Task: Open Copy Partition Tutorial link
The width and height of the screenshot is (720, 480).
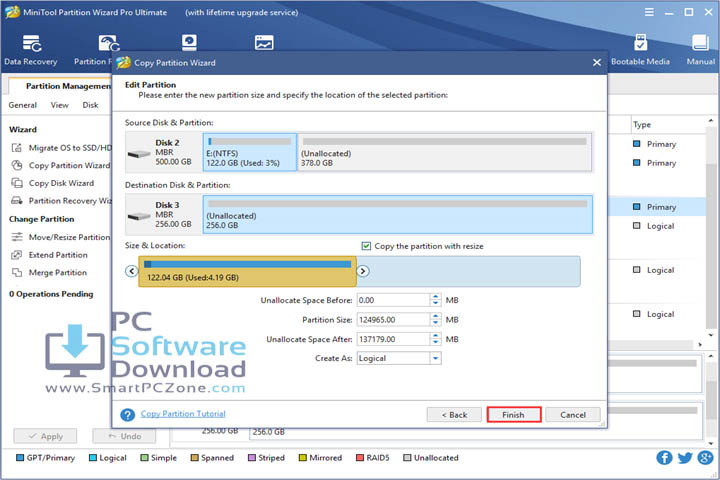Action: coord(183,414)
